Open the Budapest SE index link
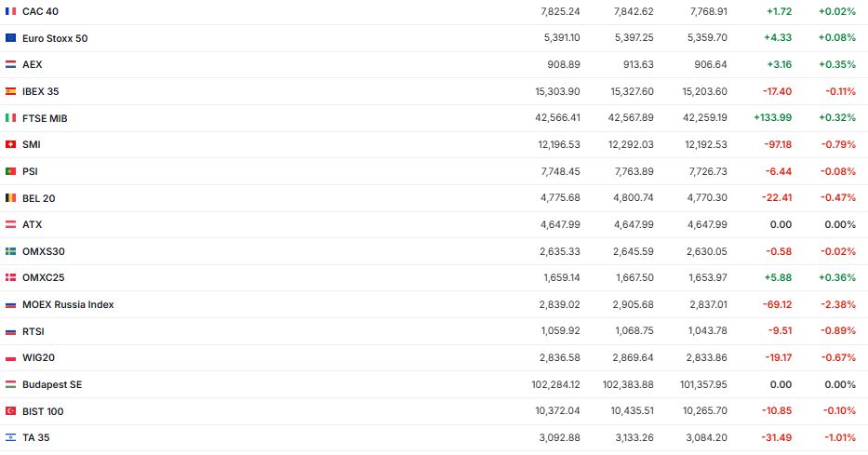The height and width of the screenshot is (455, 868). point(52,384)
